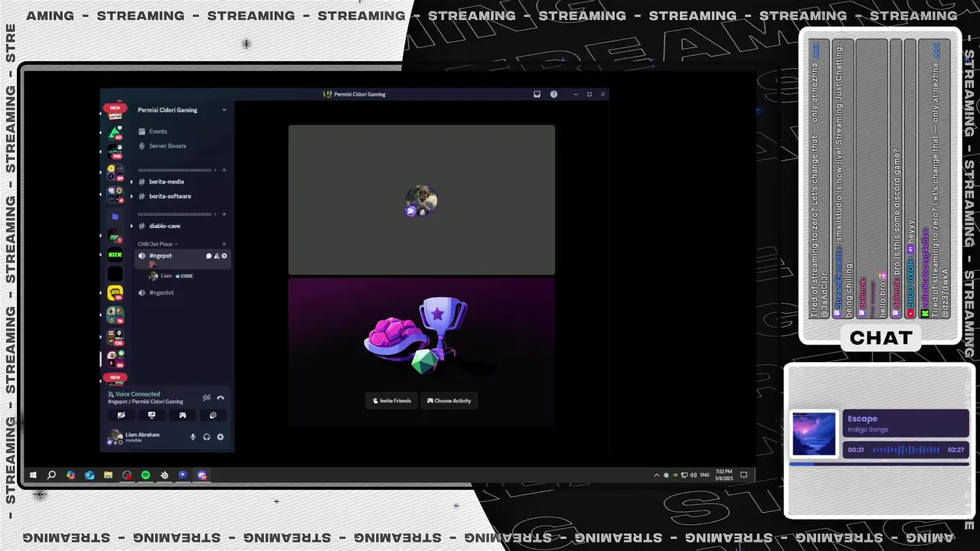980x551 pixels.
Task: Disconnect from voice using the hang-up icon
Action: point(220,398)
